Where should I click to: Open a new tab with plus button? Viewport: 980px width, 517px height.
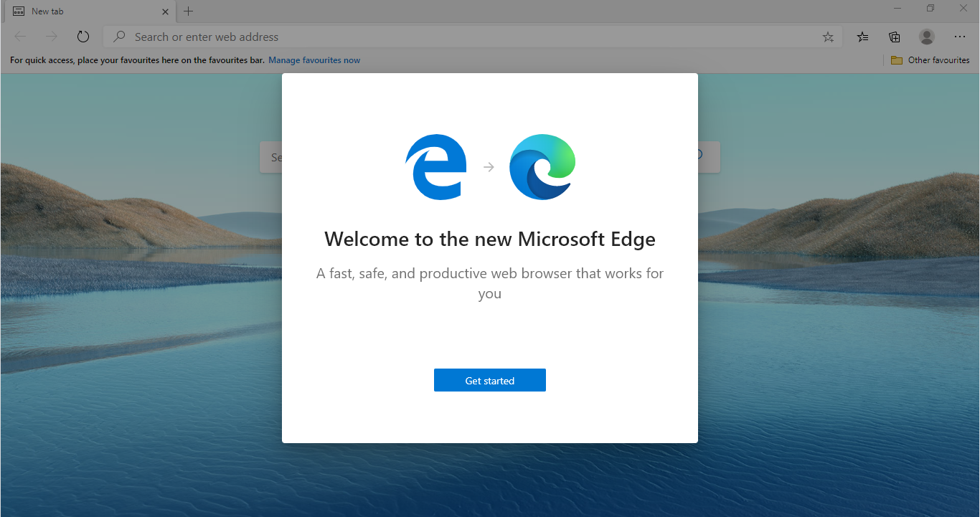189,11
